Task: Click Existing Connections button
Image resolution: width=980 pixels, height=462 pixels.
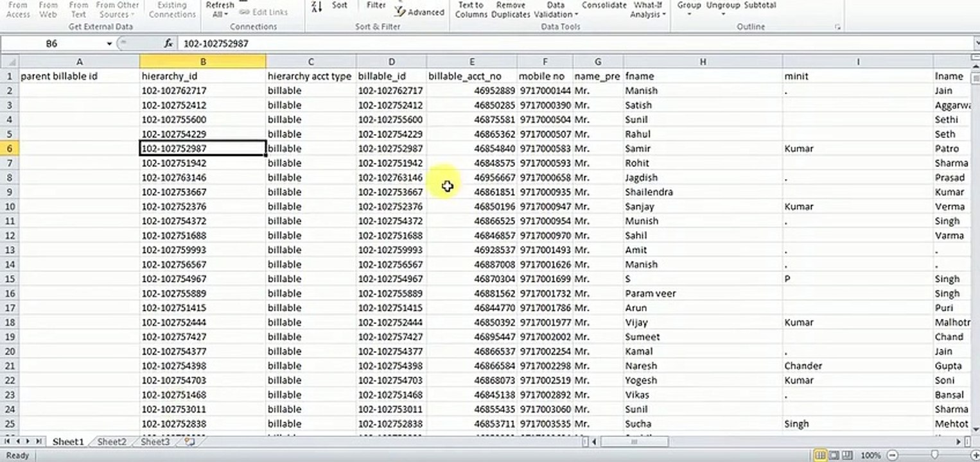Action: pos(172,9)
